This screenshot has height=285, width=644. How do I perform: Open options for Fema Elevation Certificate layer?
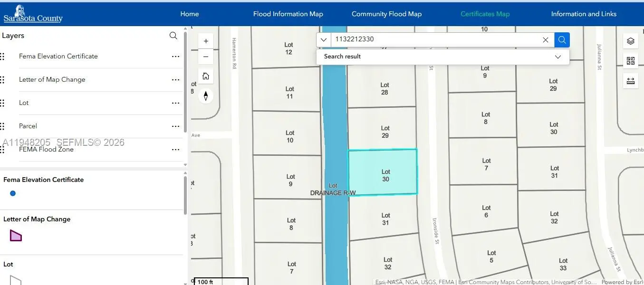tap(175, 57)
